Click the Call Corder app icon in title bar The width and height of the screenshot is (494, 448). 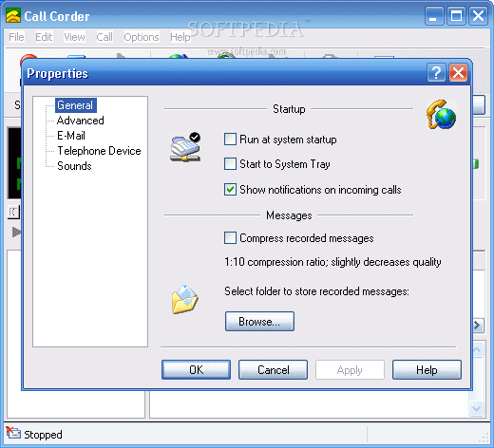(13, 16)
